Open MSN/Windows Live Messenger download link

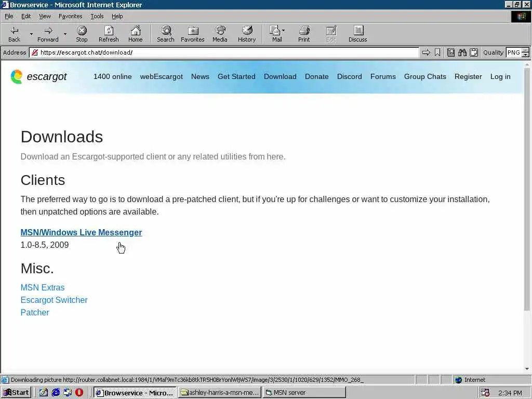click(x=82, y=232)
